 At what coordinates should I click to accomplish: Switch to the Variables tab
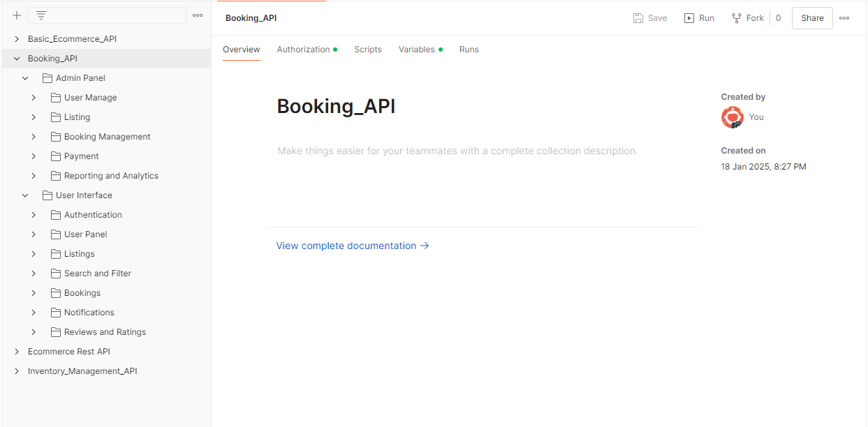tap(417, 50)
